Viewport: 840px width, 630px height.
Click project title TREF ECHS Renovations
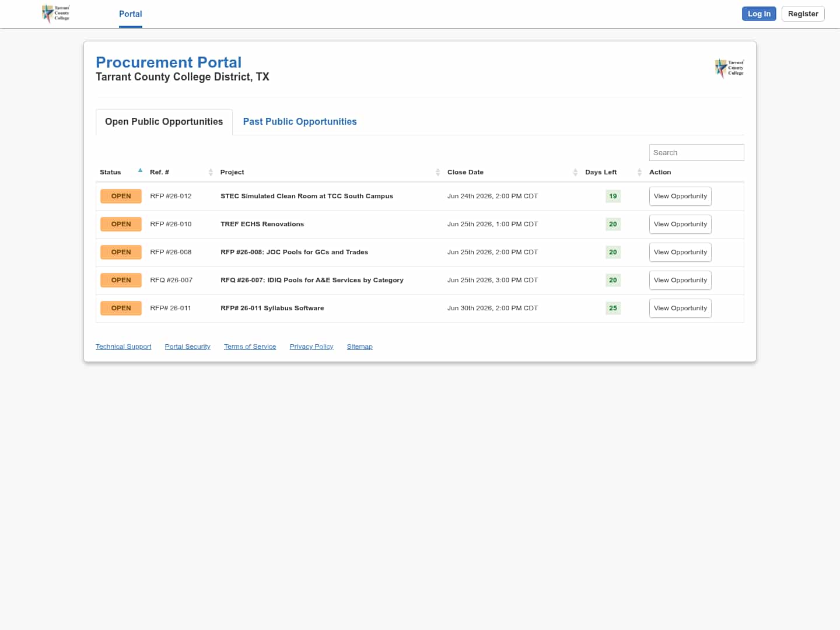pyautogui.click(x=262, y=224)
